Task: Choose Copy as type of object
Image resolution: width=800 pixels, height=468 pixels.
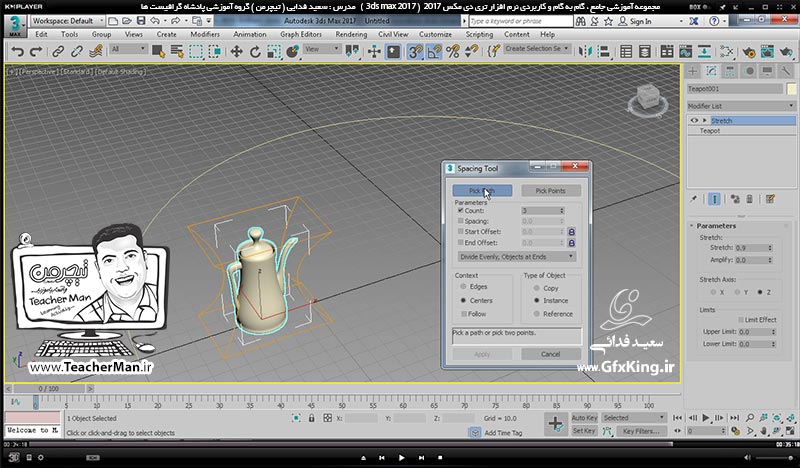Action: pos(537,288)
